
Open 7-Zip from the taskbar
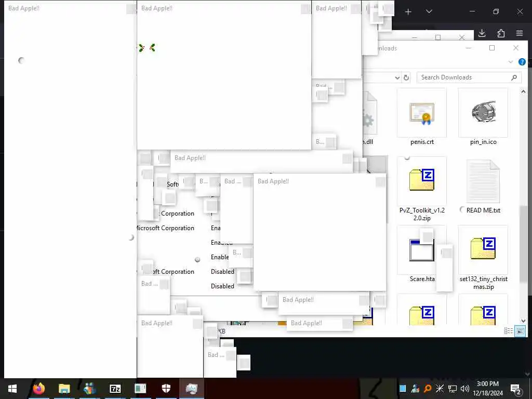tap(115, 389)
